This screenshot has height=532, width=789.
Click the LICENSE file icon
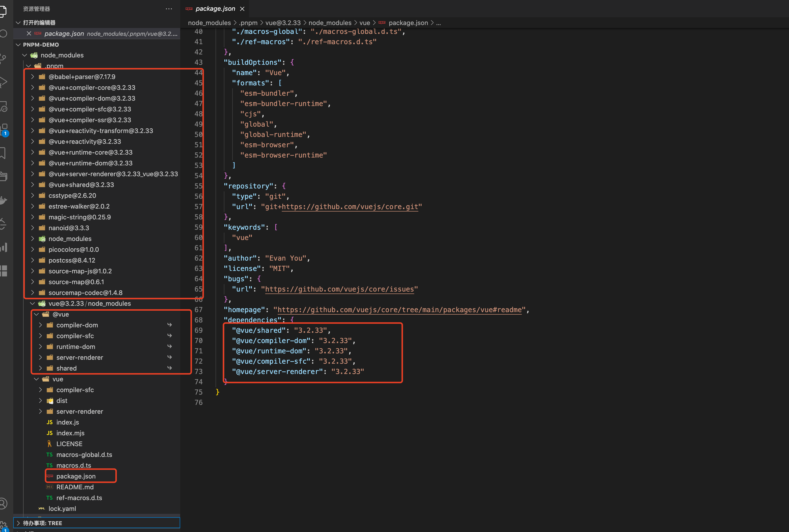pyautogui.click(x=50, y=444)
